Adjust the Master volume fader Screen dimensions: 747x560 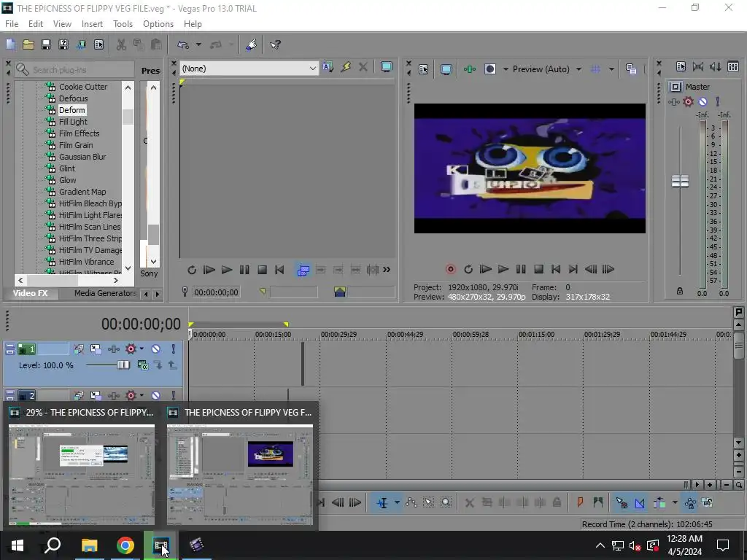pyautogui.click(x=680, y=181)
